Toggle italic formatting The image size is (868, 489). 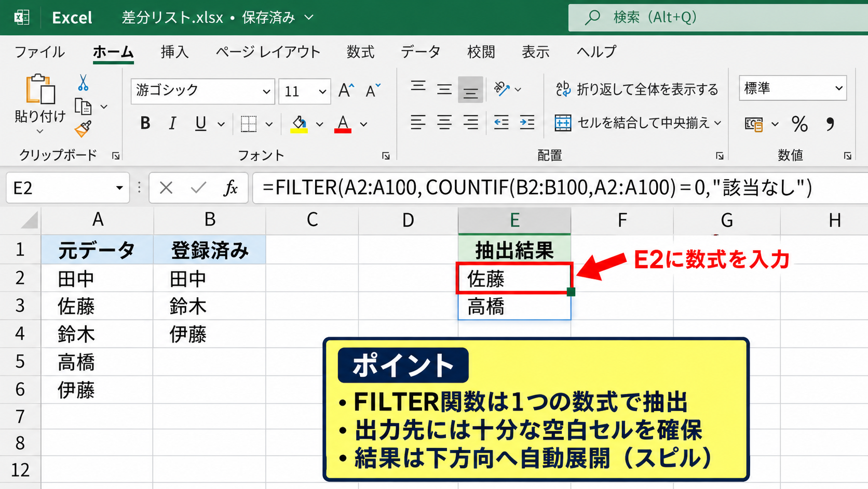pos(172,124)
